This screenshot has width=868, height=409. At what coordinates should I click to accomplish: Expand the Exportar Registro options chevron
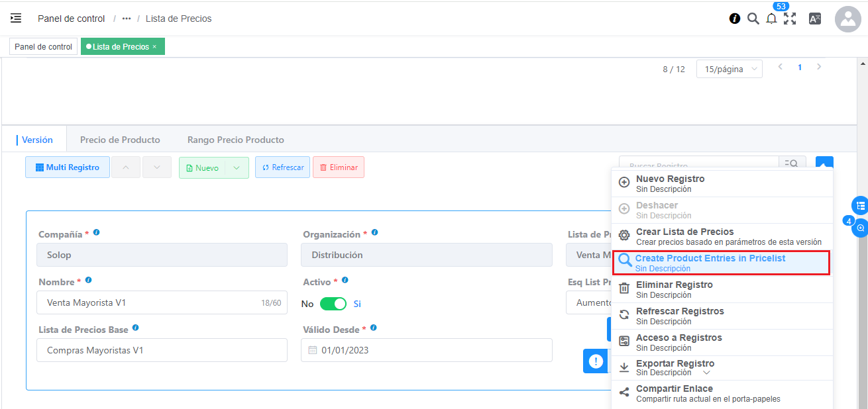click(x=706, y=373)
